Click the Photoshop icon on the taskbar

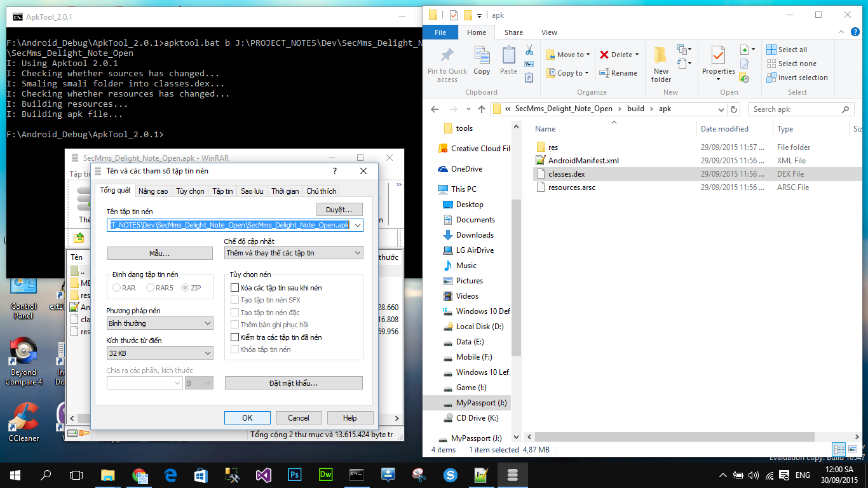[x=295, y=475]
